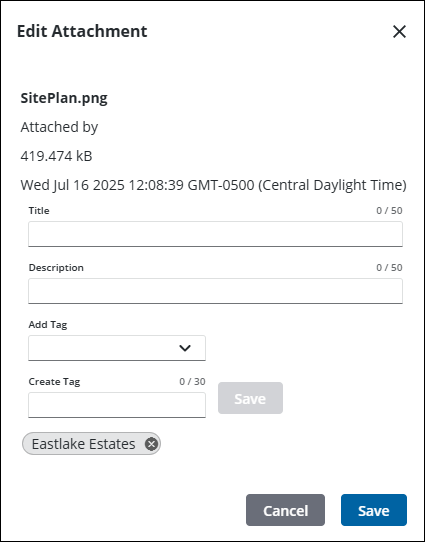Image resolution: width=425 pixels, height=542 pixels.
Task: Click the Edit Attachment heading
Action: click(x=82, y=31)
